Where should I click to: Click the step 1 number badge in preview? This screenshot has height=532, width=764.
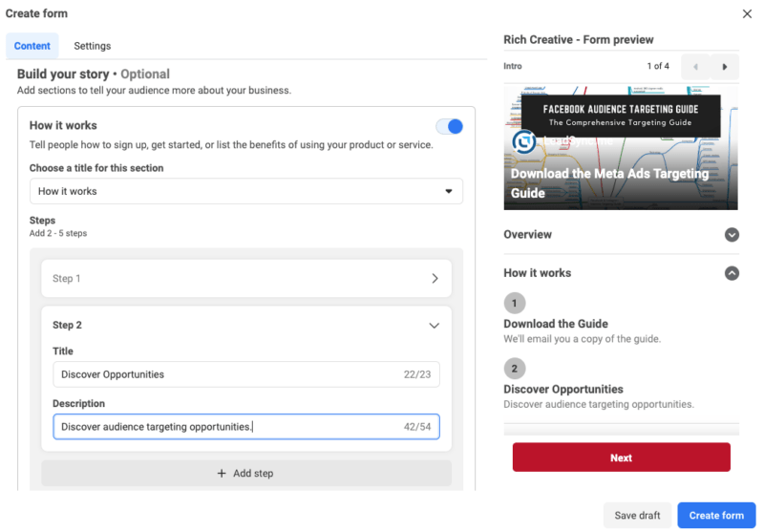[x=514, y=304]
